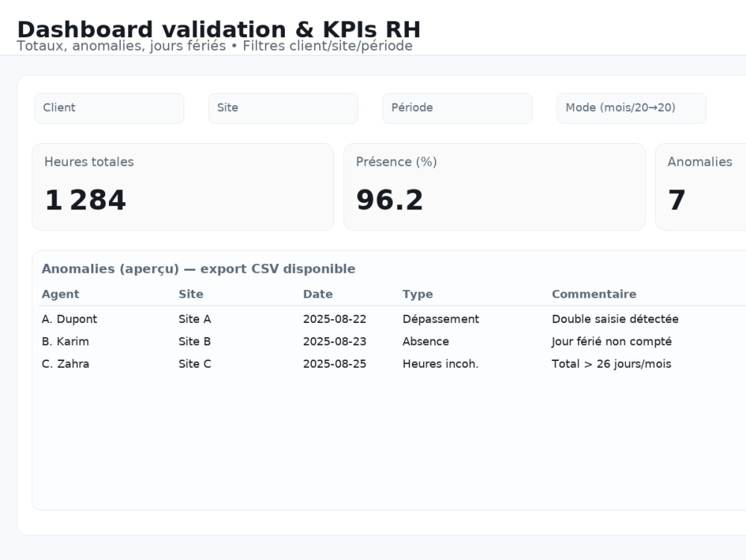The width and height of the screenshot is (746, 560).
Task: Click the Client filter field
Action: (109, 108)
